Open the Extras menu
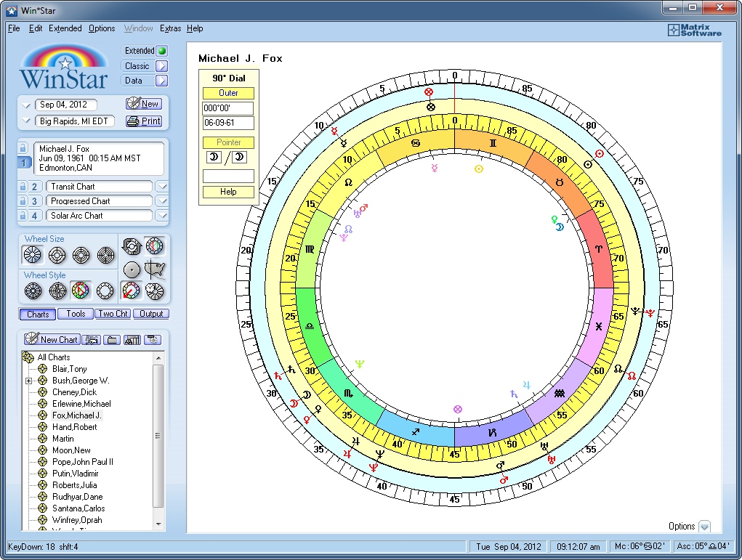 170,28
